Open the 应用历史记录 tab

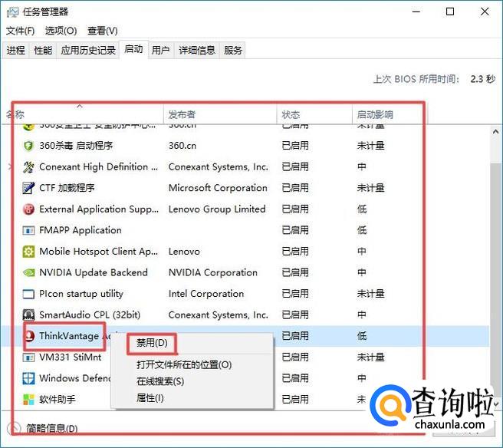[88, 51]
